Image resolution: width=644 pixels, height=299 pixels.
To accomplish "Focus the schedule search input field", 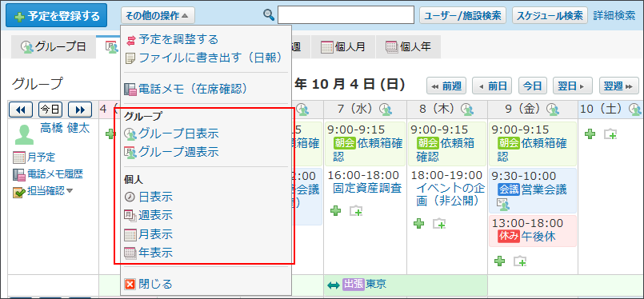I will (x=346, y=15).
